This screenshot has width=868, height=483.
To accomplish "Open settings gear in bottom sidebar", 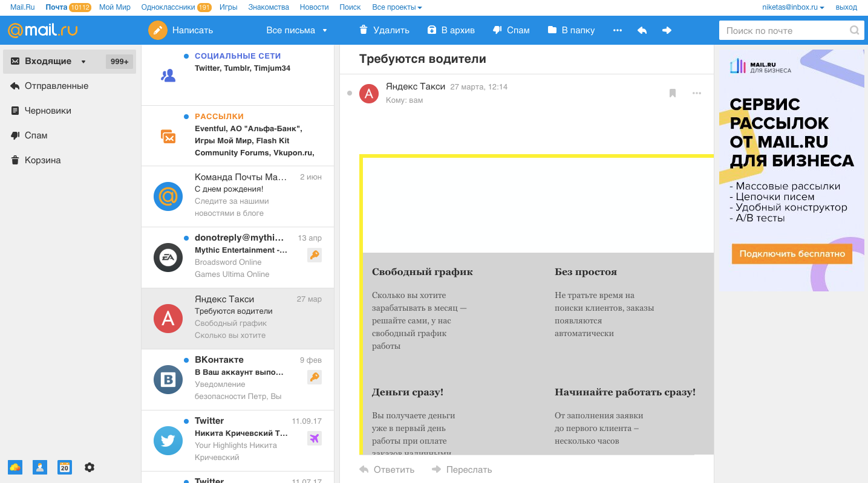I will point(90,467).
